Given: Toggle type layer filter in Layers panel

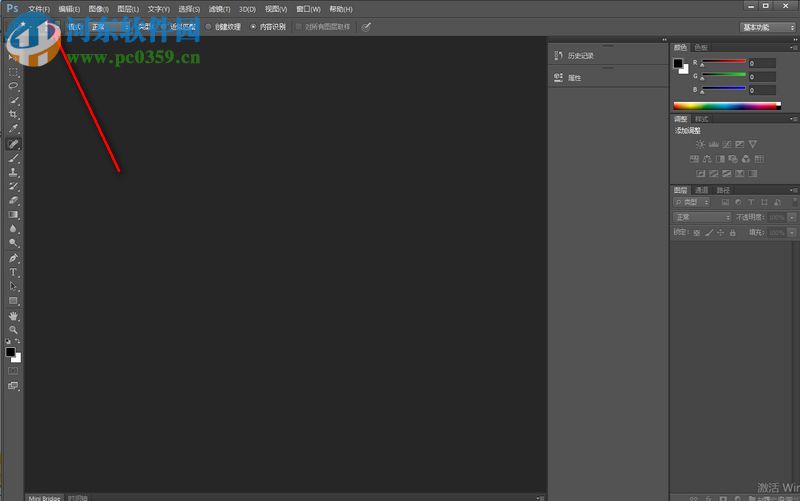Looking at the screenshot, I should [751, 203].
